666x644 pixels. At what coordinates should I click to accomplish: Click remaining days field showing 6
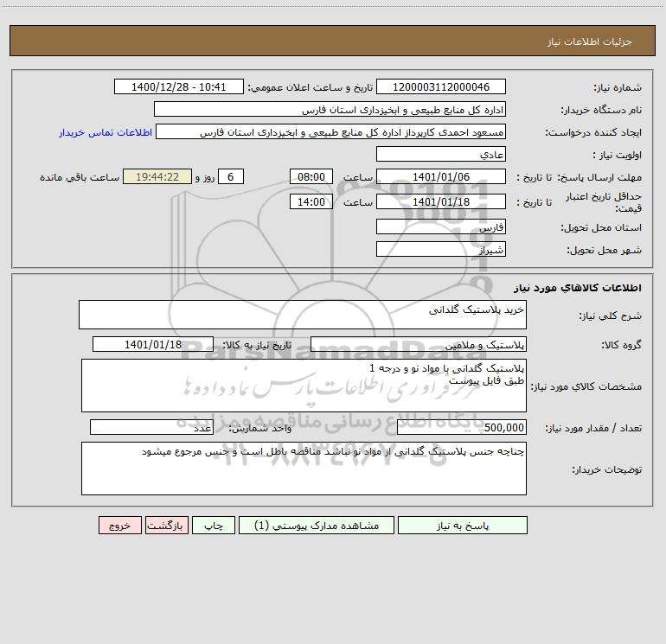pos(231,176)
